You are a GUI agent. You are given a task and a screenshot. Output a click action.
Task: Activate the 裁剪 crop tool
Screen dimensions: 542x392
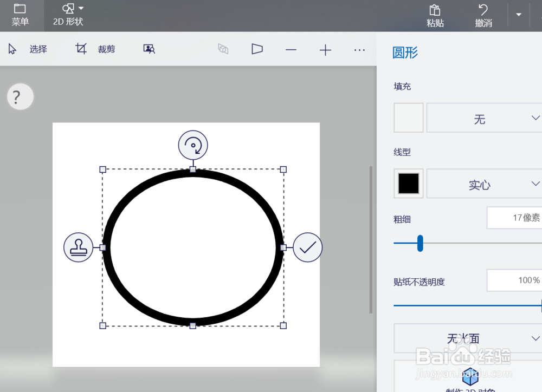click(81, 49)
